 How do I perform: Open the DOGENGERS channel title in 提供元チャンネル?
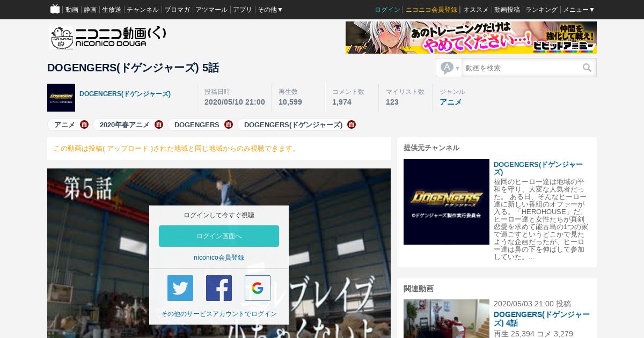538,168
